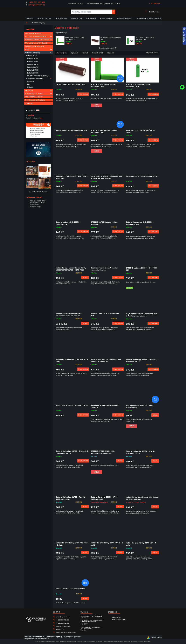Sort by the Abecedně tab
This screenshot has width=186, height=644.
click(111, 53)
